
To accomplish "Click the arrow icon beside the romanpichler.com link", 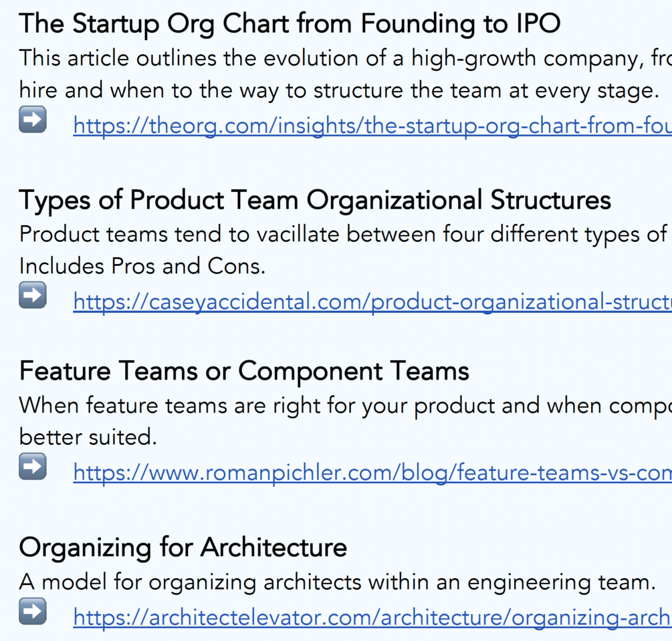I will tap(33, 467).
